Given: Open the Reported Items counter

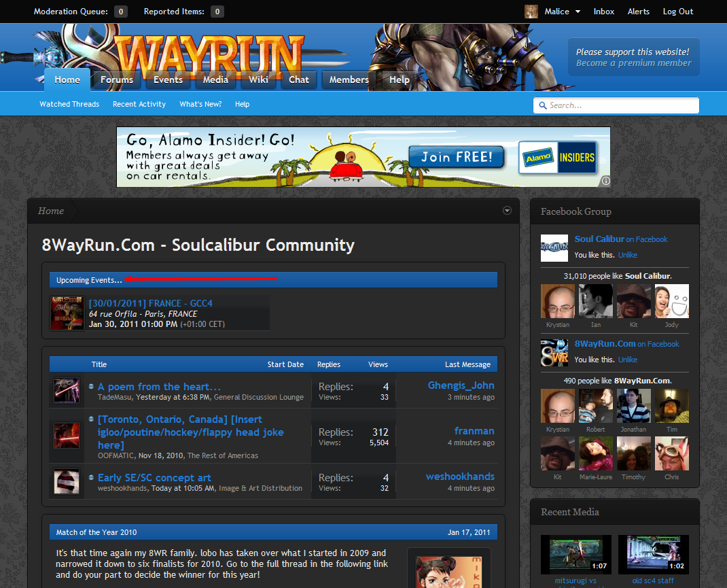Looking at the screenshot, I should (x=217, y=12).
